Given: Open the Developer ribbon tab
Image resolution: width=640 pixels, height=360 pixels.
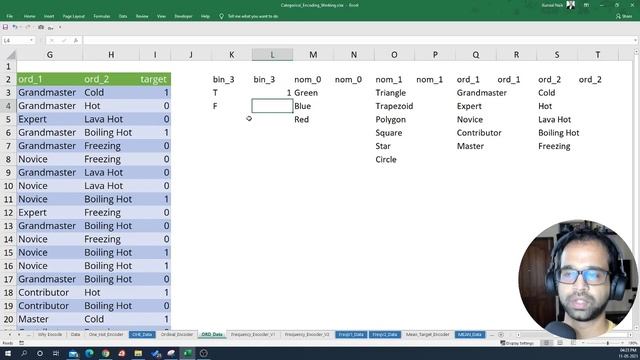Looking at the screenshot, I should coord(183,16).
